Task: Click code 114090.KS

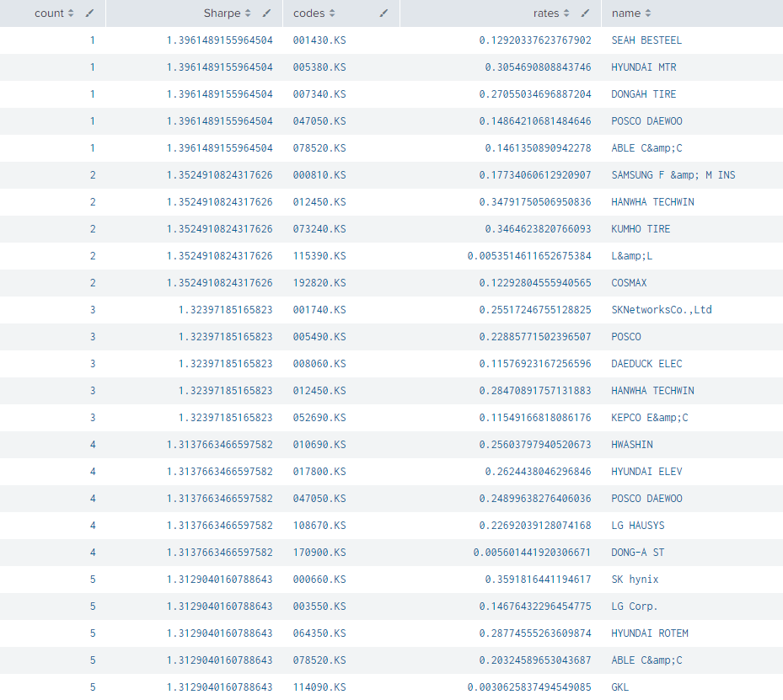Action: pyautogui.click(x=319, y=687)
